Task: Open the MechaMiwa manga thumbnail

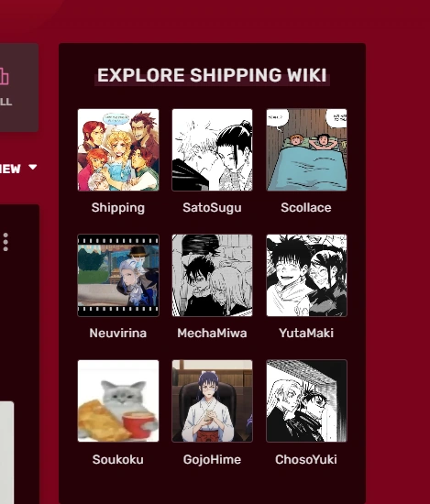Action: coord(213,276)
